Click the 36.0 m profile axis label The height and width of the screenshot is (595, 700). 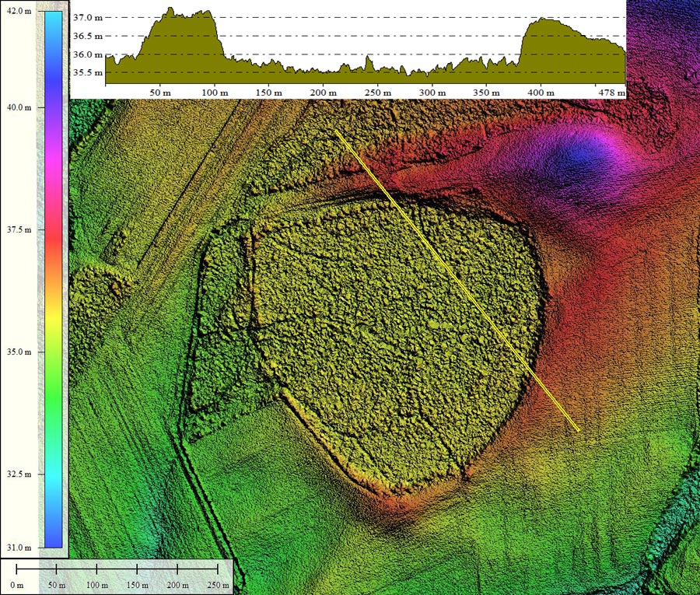pos(88,55)
